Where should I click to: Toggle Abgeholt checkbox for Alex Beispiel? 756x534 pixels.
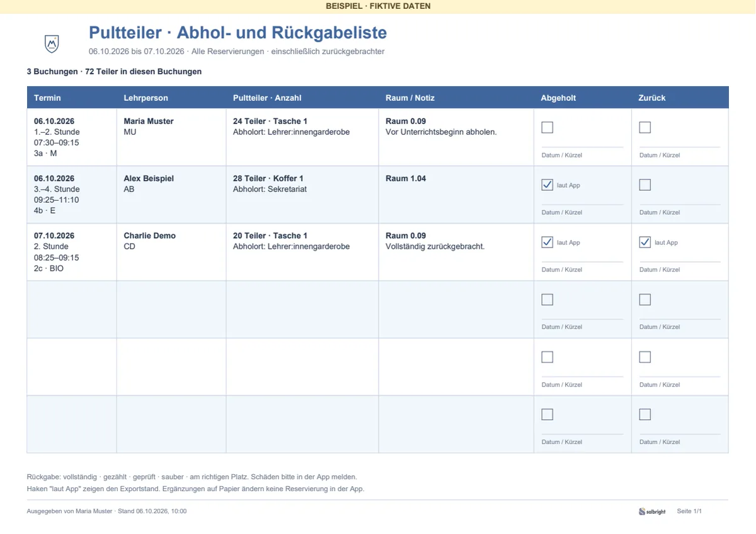click(x=547, y=185)
